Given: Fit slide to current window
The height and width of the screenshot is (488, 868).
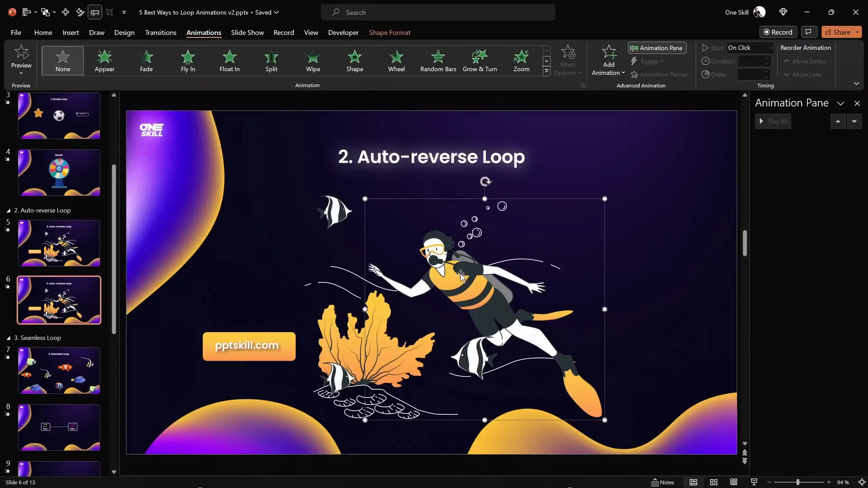Looking at the screenshot, I should [x=862, y=482].
